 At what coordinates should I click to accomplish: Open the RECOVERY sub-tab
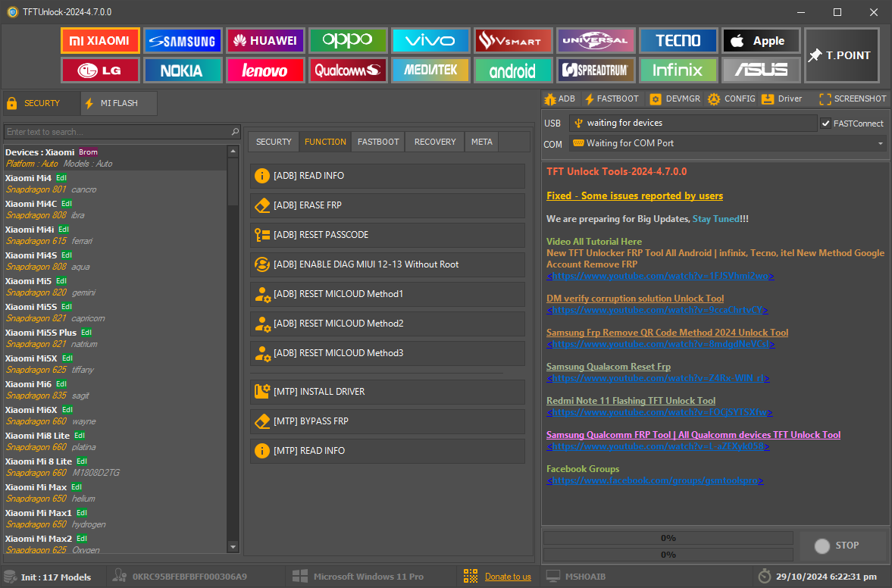click(435, 142)
